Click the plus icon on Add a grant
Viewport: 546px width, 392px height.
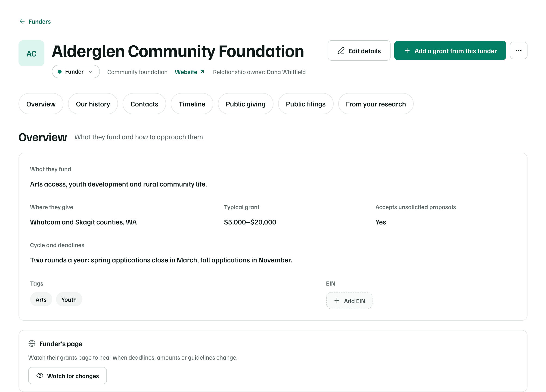pyautogui.click(x=407, y=51)
